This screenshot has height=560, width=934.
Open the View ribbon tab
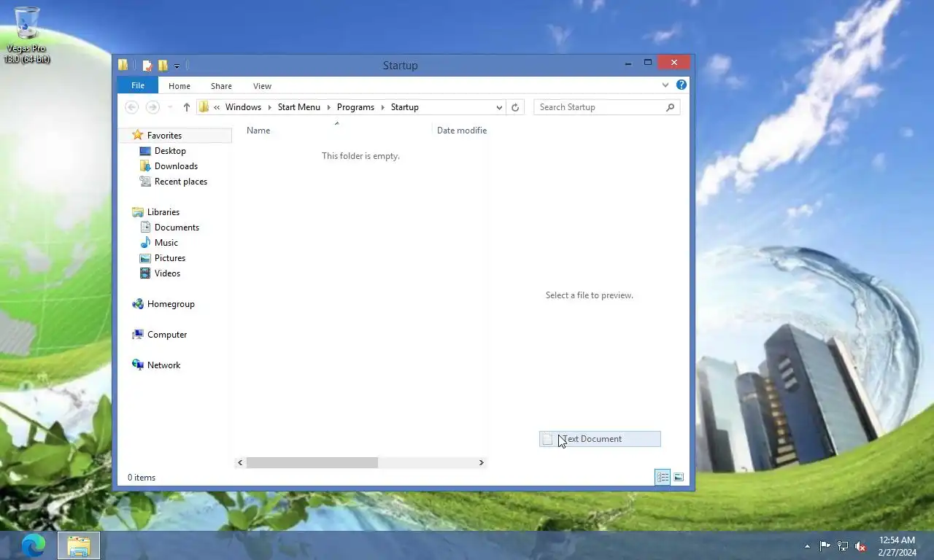[262, 86]
